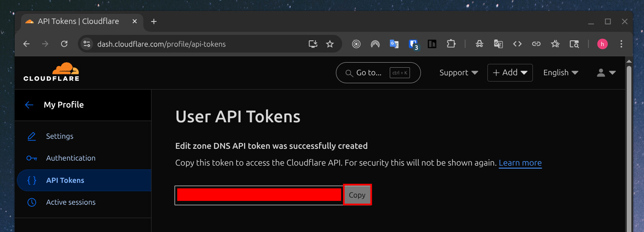Click the API Tokens curly braces icon
The width and height of the screenshot is (644, 232).
pos(32,180)
